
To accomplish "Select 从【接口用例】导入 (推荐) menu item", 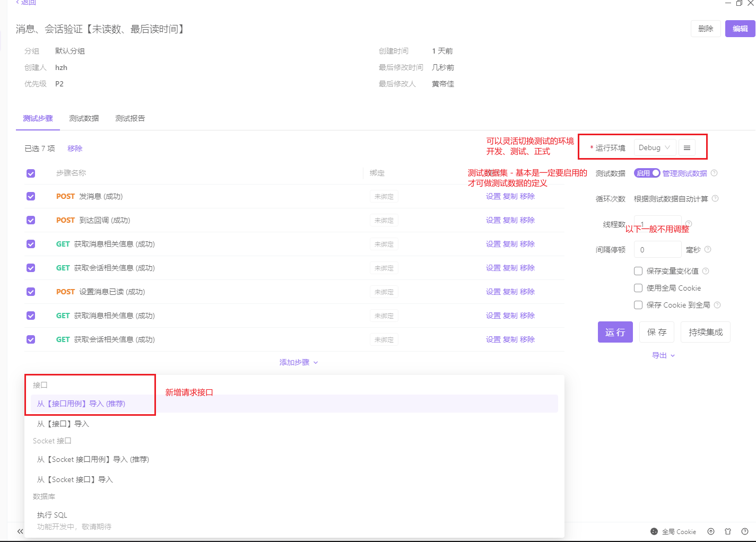I will 294,404.
